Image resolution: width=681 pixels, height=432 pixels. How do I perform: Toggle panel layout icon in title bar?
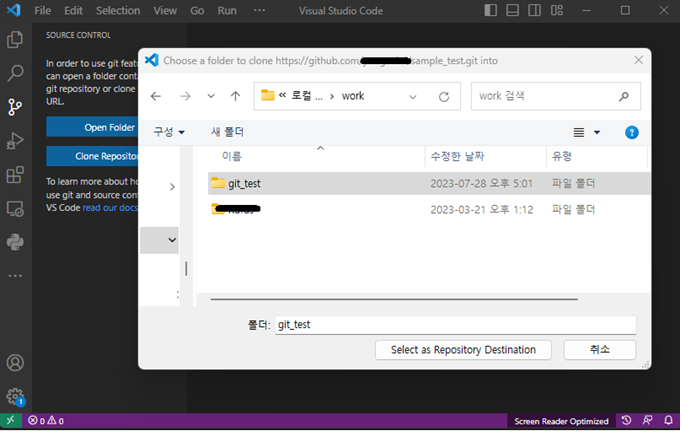[x=512, y=10]
